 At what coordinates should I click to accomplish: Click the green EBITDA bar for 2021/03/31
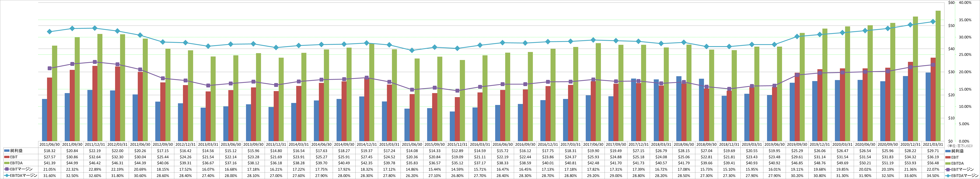click(x=938, y=76)
